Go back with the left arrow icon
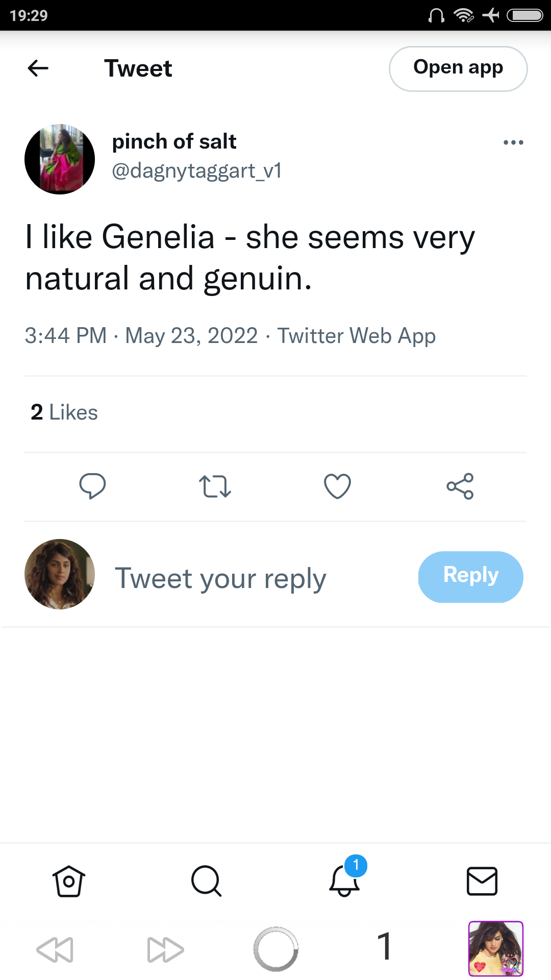This screenshot has height=980, width=551. (38, 68)
